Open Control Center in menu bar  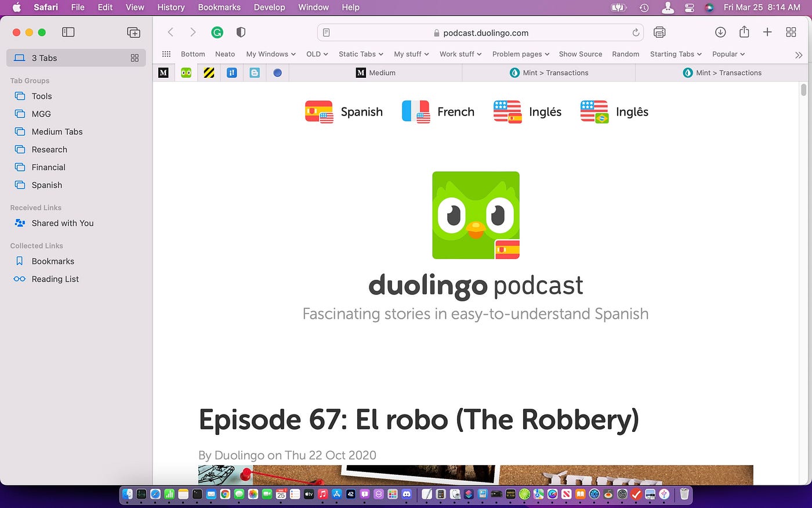click(690, 8)
